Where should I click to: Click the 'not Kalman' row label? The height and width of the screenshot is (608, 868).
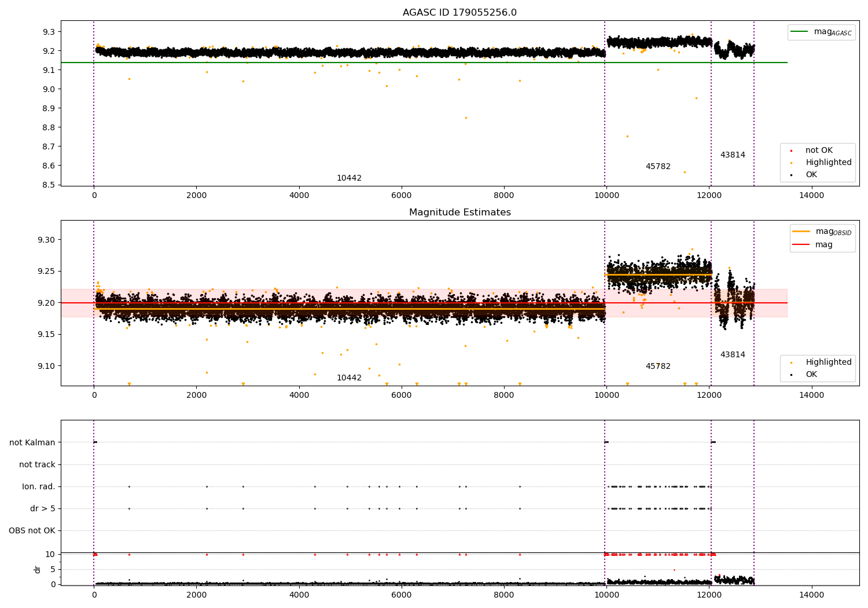[x=32, y=443]
